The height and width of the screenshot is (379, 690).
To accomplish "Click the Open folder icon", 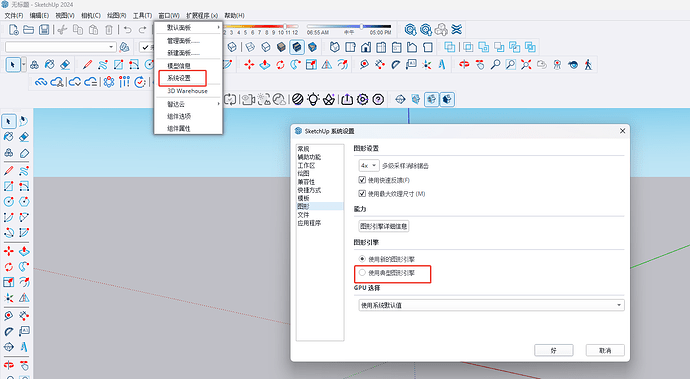I will 29,29.
